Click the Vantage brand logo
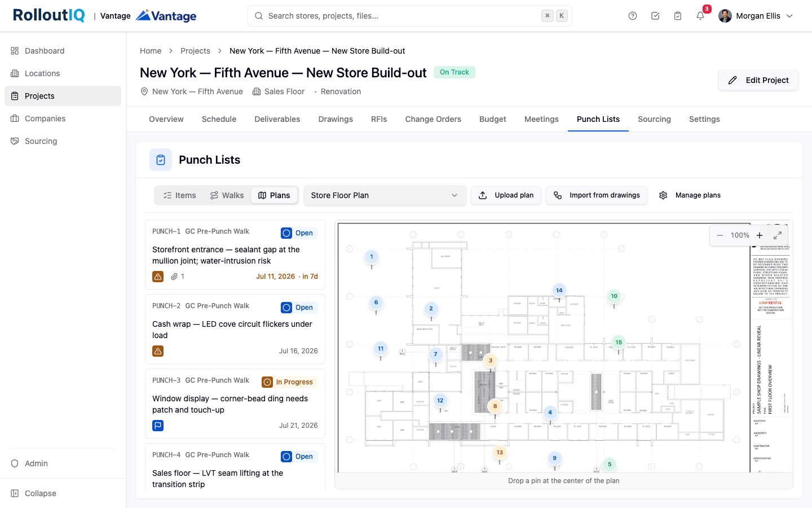Viewport: 812px width, 508px height. pos(166,16)
